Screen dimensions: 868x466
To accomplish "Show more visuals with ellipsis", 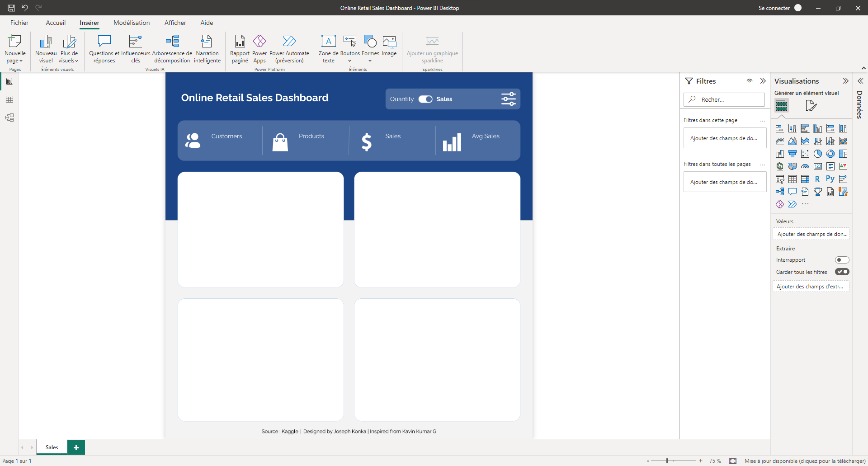I will (805, 204).
